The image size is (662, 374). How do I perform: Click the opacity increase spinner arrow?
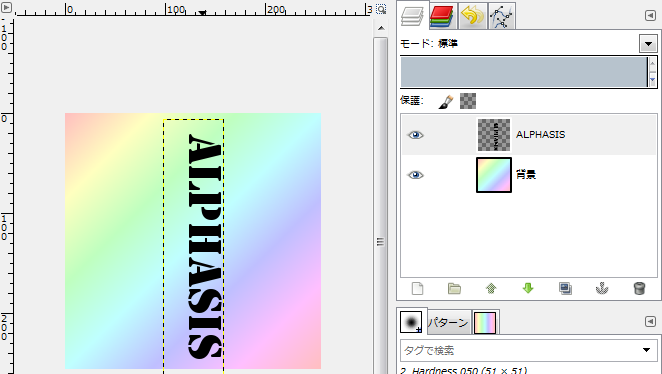[653, 63]
